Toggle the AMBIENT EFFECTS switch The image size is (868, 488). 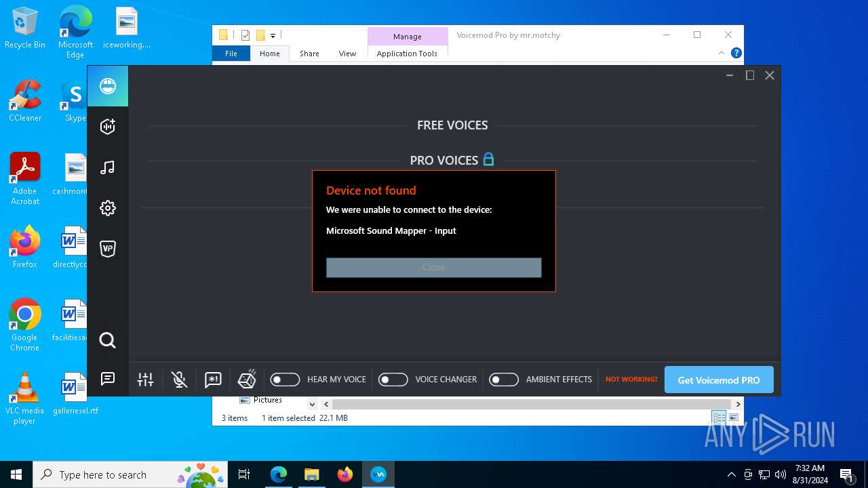click(504, 380)
